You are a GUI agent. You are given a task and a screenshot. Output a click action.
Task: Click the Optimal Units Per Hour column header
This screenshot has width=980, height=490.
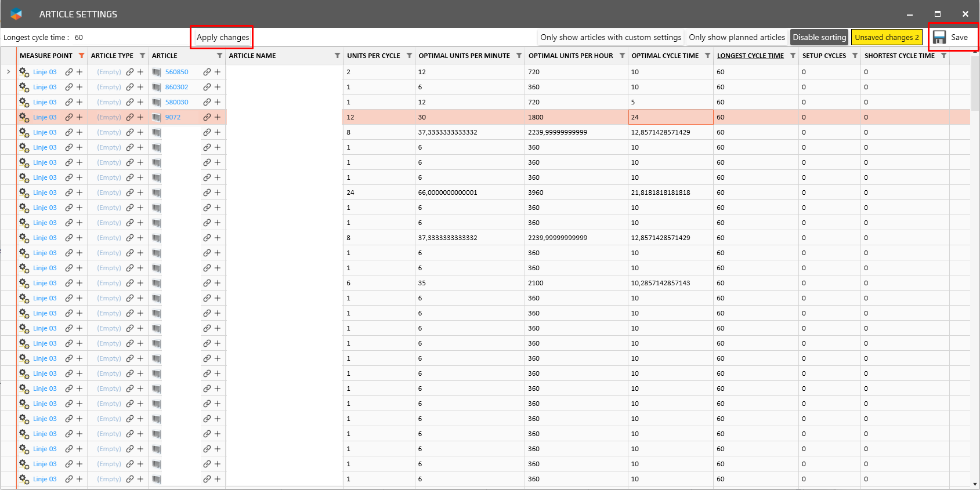(x=570, y=56)
